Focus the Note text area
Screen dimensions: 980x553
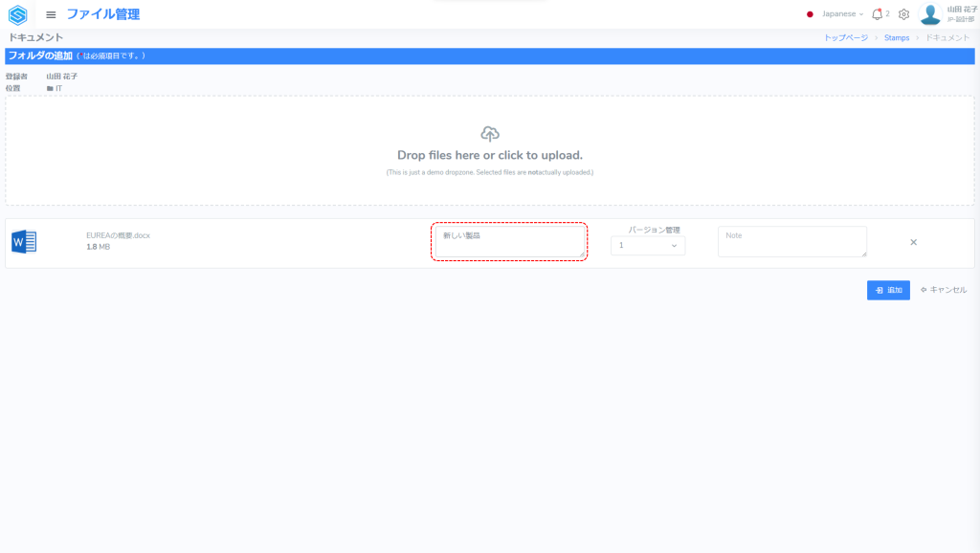tap(792, 242)
